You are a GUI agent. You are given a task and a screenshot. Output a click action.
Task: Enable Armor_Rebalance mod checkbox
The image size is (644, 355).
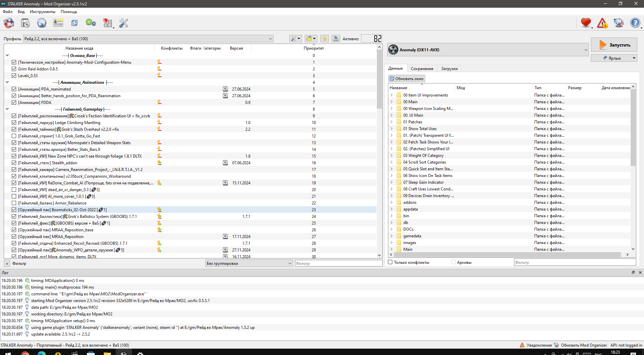tap(14, 203)
